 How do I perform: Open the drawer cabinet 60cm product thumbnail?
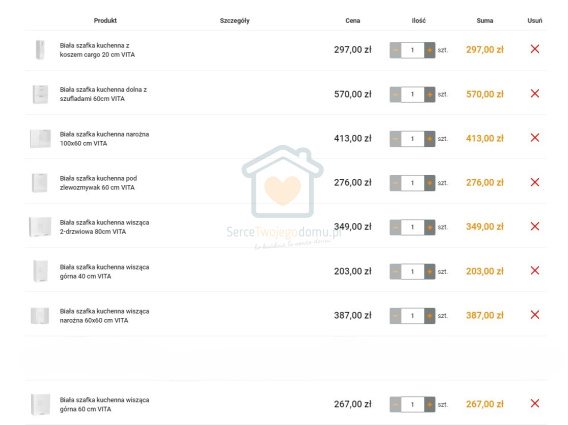[x=40, y=94]
